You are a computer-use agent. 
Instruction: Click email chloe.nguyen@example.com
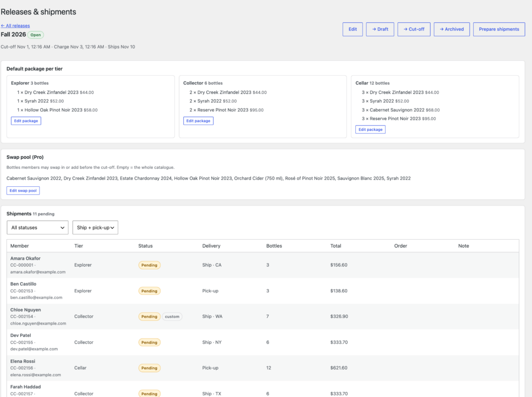tap(38, 323)
